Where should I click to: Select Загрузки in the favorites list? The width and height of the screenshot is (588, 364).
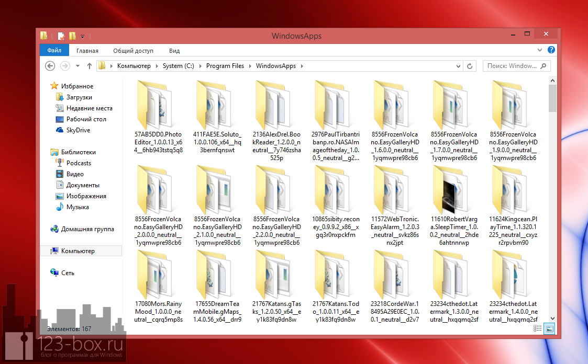tap(79, 97)
